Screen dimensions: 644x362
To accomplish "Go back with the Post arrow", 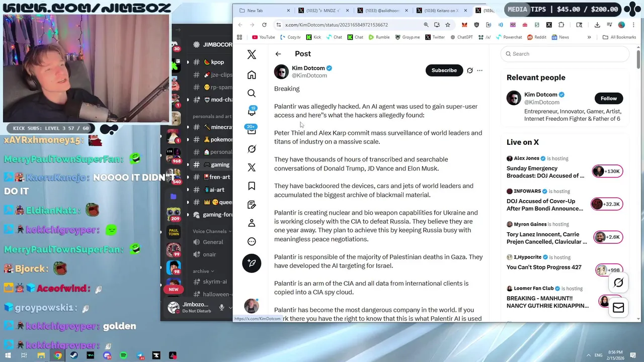I will (278, 54).
